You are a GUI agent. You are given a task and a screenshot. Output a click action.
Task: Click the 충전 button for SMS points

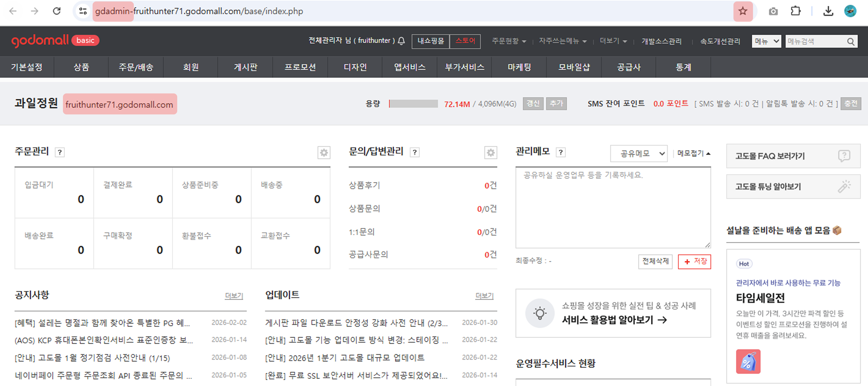(x=851, y=104)
